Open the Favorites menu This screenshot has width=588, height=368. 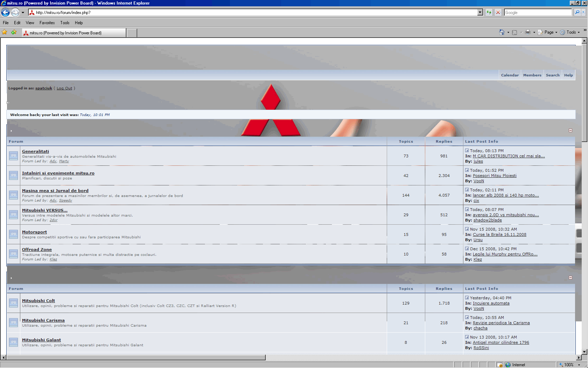pos(47,23)
